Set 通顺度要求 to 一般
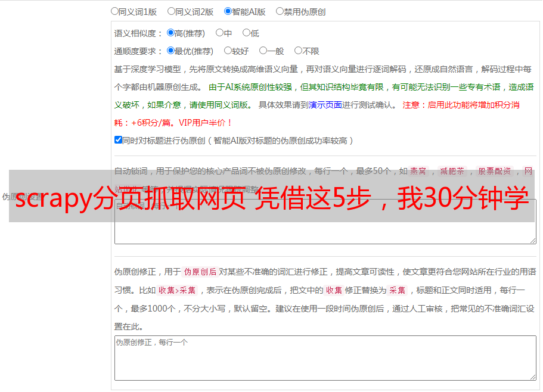The height and width of the screenshot is (392, 543). point(263,51)
